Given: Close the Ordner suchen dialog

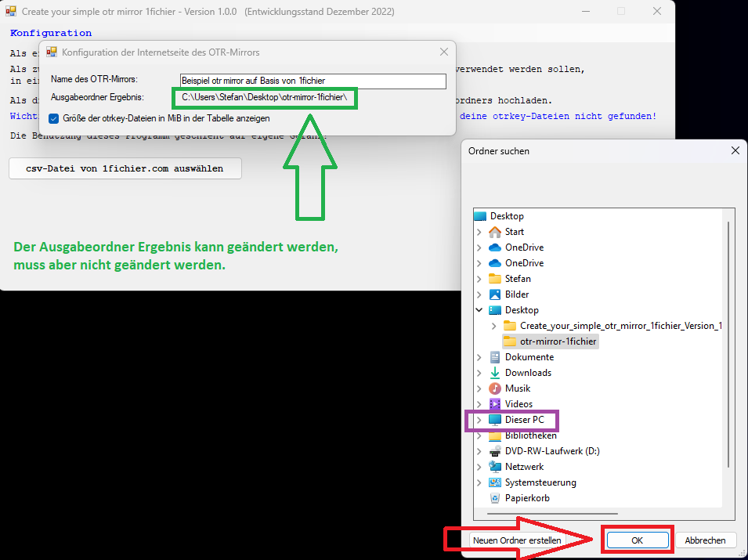Looking at the screenshot, I should coord(735,150).
